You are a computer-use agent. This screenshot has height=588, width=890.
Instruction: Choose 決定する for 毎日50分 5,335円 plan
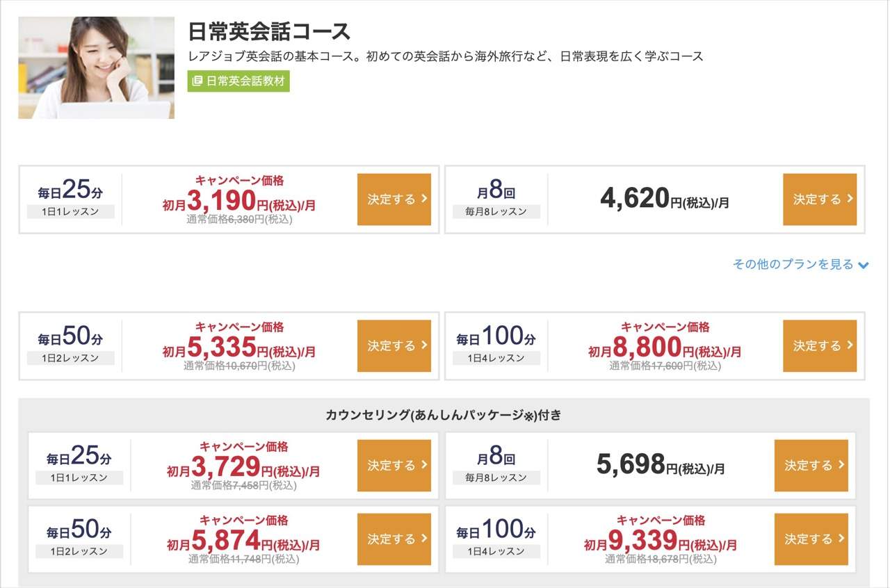[x=394, y=346]
